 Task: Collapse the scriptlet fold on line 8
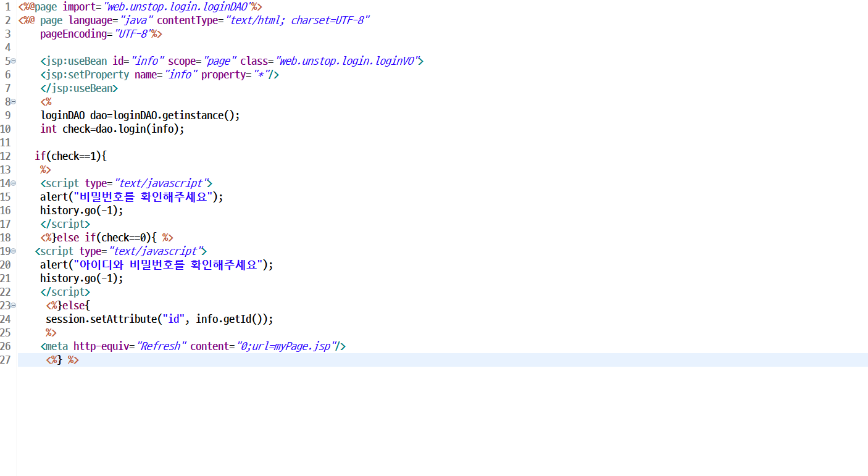coord(14,102)
